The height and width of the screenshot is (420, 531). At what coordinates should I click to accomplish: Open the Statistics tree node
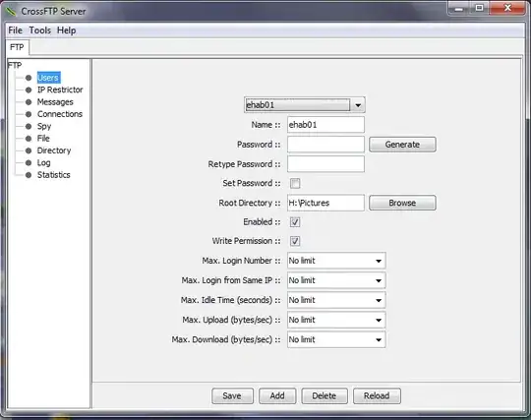(53, 175)
